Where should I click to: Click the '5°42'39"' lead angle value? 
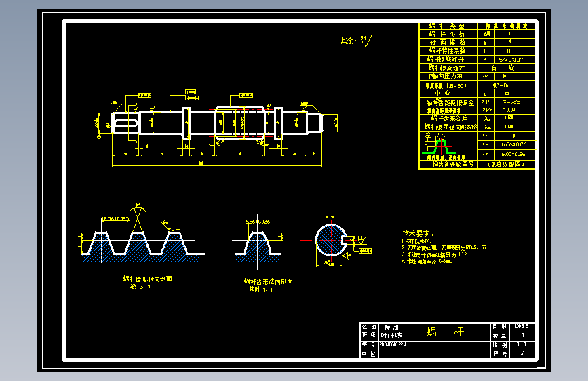coord(511,60)
